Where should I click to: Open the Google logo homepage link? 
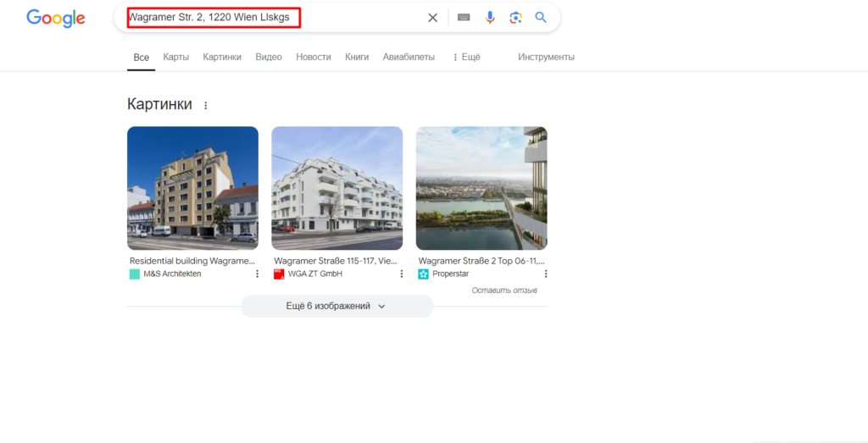point(56,19)
